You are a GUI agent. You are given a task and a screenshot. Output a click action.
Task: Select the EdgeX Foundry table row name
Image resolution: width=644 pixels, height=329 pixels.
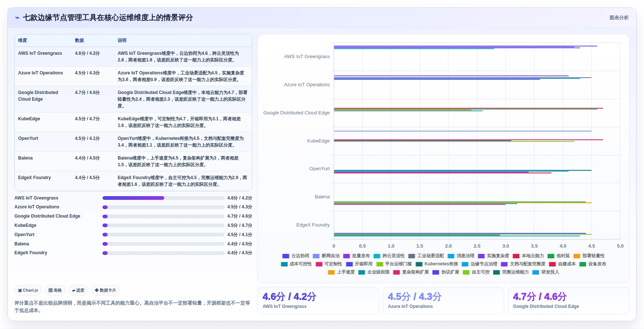point(34,178)
